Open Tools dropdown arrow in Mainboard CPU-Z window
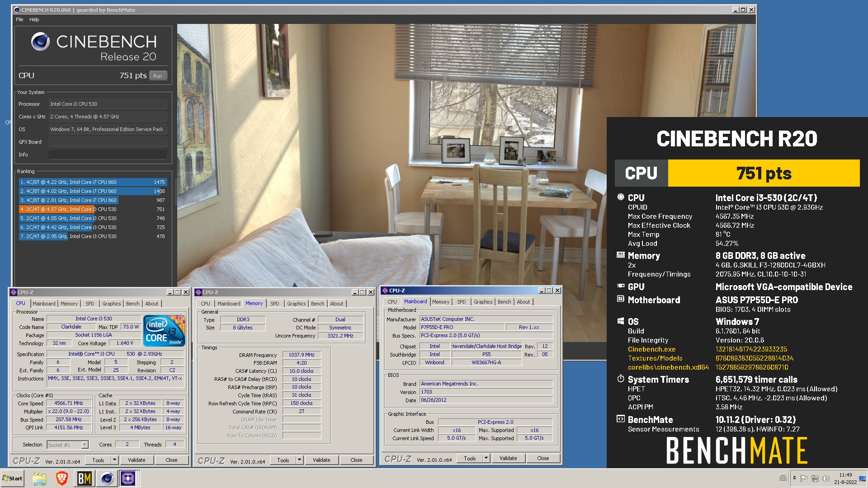The height and width of the screenshot is (488, 868). point(486,458)
